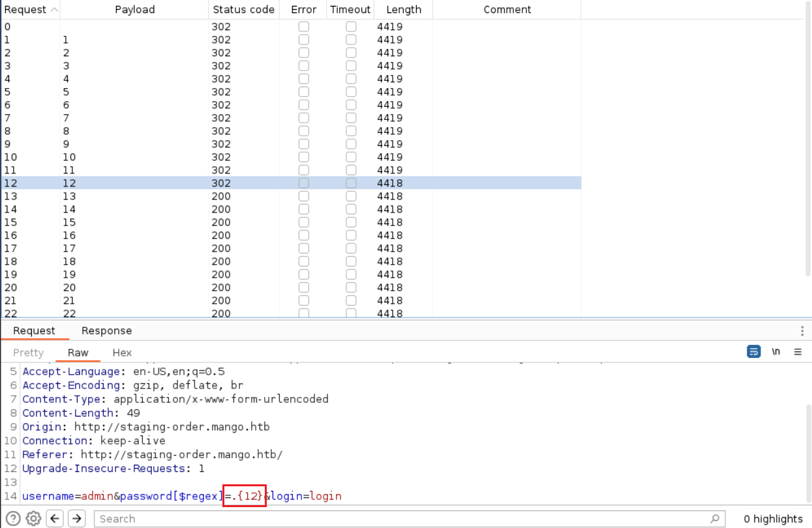The height and width of the screenshot is (528, 812).
Task: Click the Upgrade-Insecure-Requests header line
Action: [113, 469]
